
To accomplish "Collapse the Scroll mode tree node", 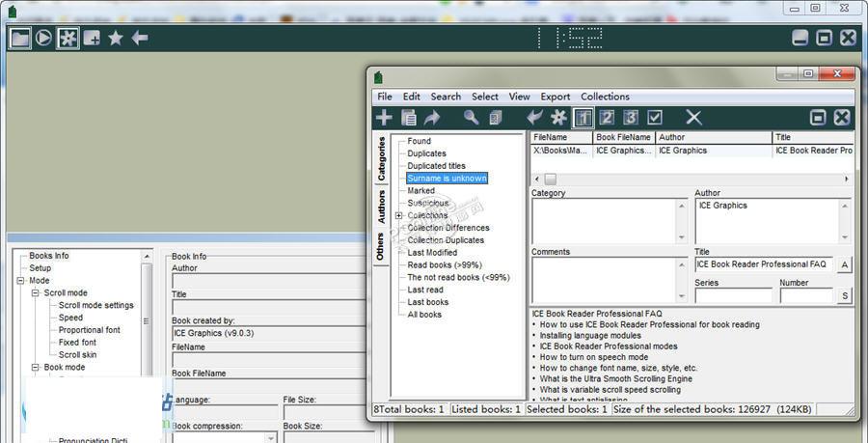I will coord(36,293).
